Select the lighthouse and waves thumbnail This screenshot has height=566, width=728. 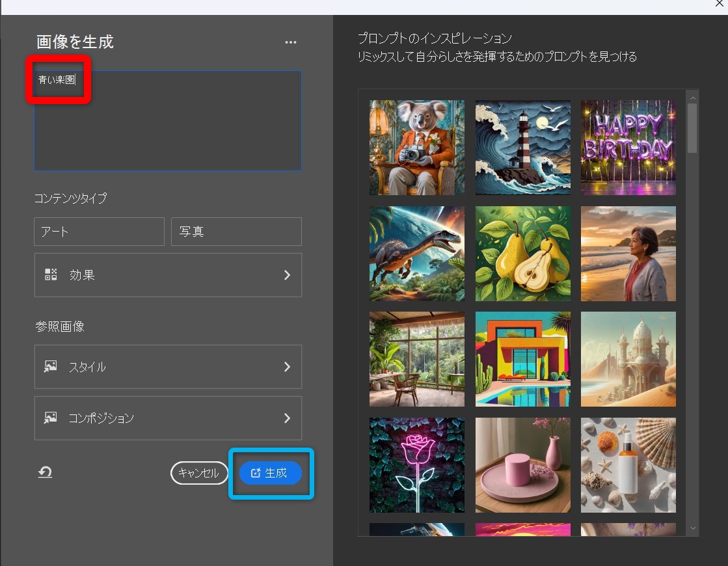(x=523, y=148)
